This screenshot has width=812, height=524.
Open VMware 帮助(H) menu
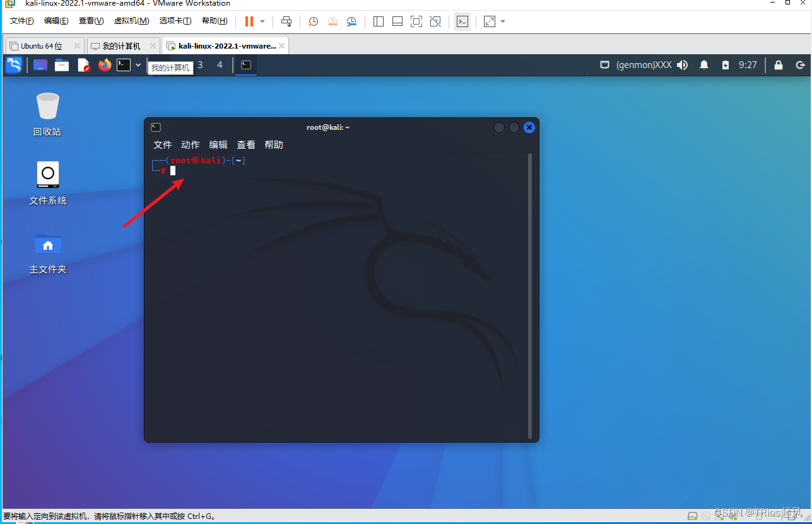click(215, 21)
